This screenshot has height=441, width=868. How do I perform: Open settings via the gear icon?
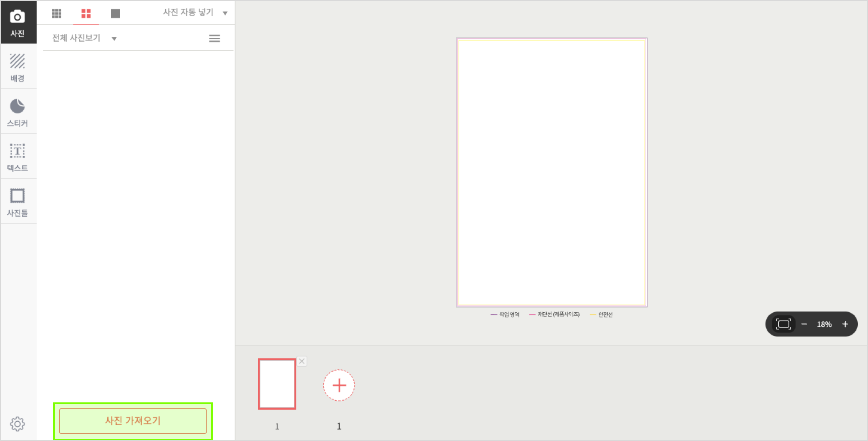18,424
